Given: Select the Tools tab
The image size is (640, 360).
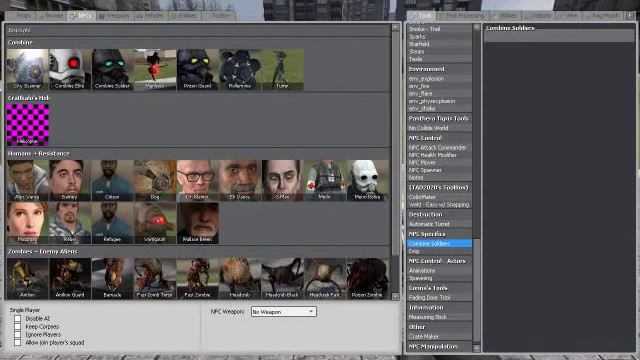Looking at the screenshot, I should click(x=421, y=16).
